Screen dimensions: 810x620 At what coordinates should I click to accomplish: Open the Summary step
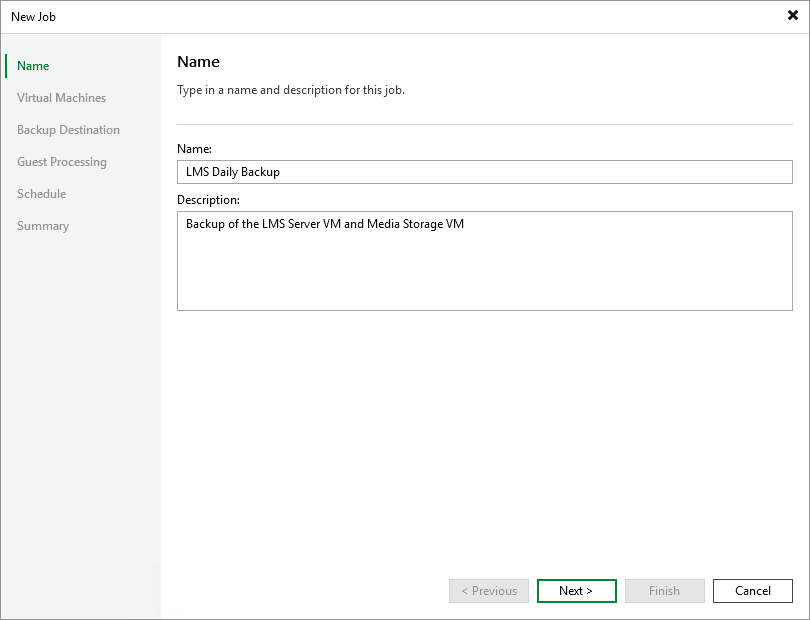(x=43, y=226)
